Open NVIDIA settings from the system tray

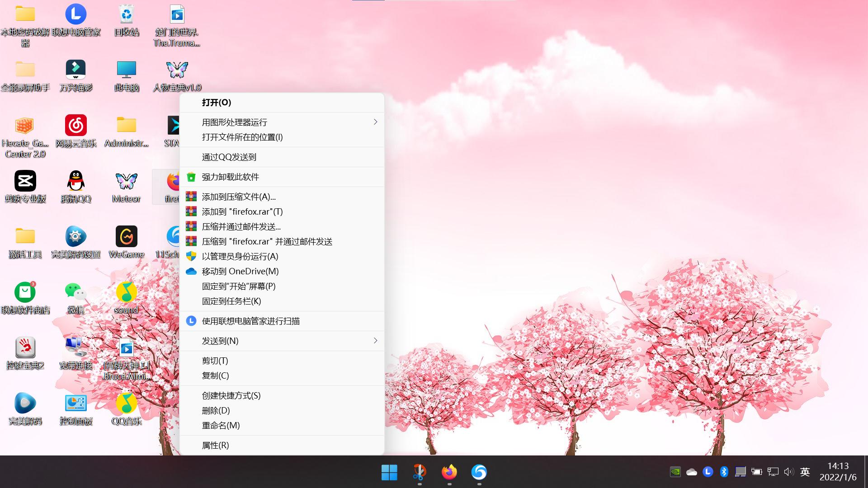pos(675,471)
